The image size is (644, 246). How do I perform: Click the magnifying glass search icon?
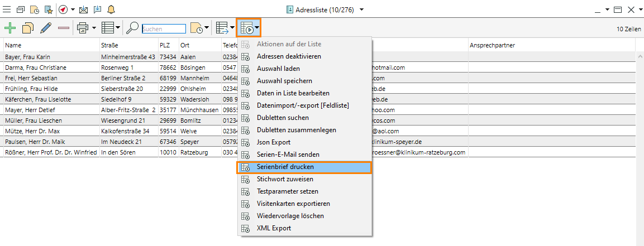point(133,27)
